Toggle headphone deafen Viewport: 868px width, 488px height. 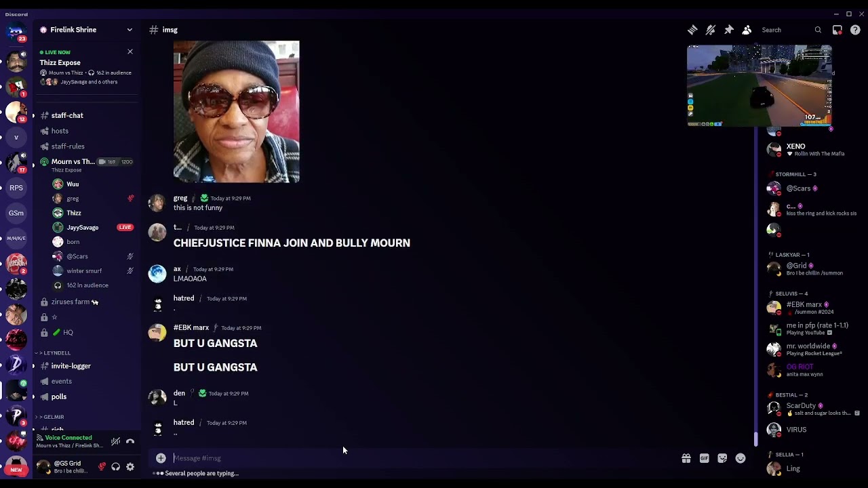(x=116, y=466)
